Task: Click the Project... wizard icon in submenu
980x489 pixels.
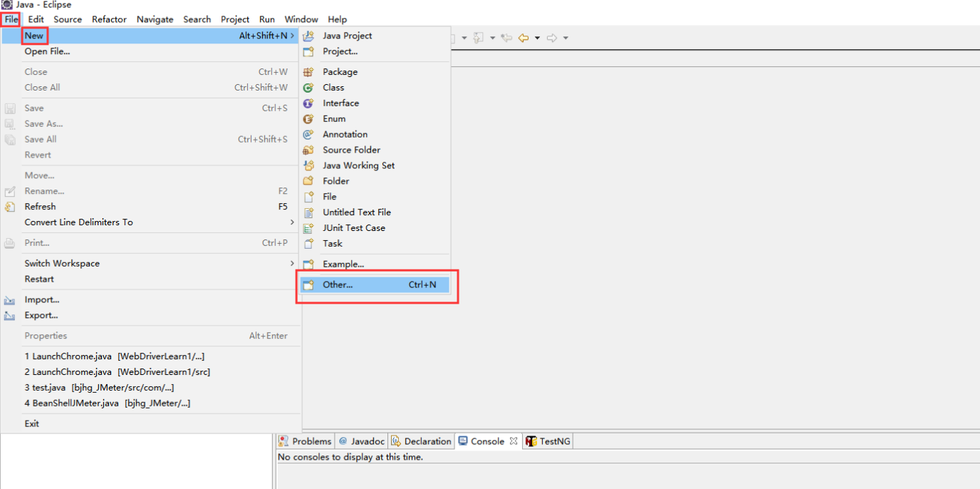Action: pyautogui.click(x=308, y=51)
